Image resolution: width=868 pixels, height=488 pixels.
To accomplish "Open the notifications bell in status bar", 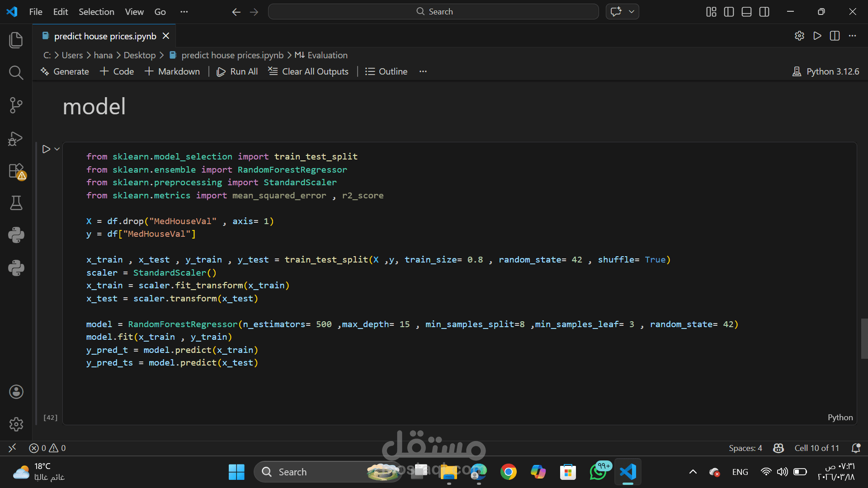I will point(855,448).
